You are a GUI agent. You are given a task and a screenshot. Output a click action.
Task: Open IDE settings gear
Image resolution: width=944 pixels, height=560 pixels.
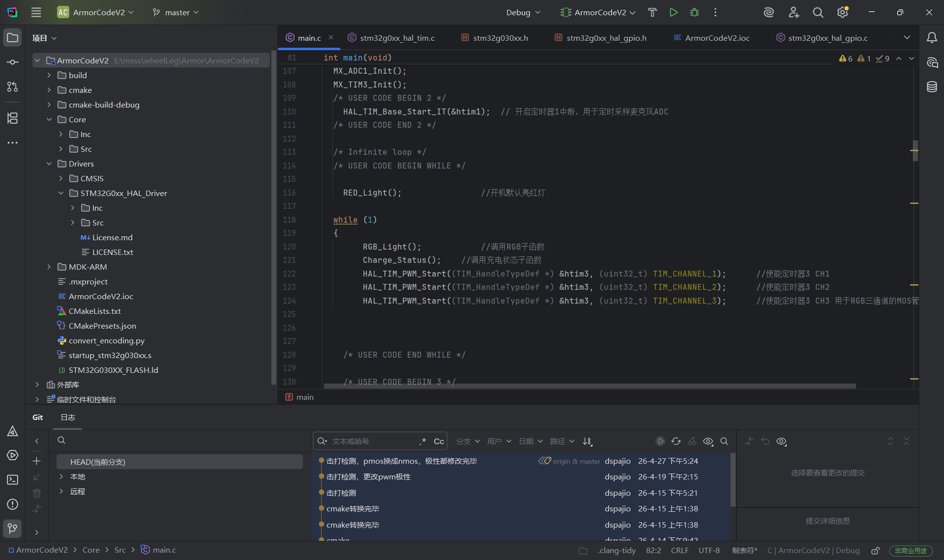point(842,12)
